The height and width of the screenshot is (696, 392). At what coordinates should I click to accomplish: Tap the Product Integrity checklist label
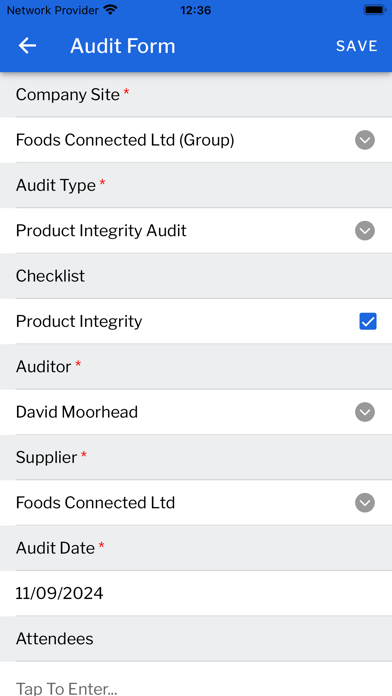tap(79, 321)
